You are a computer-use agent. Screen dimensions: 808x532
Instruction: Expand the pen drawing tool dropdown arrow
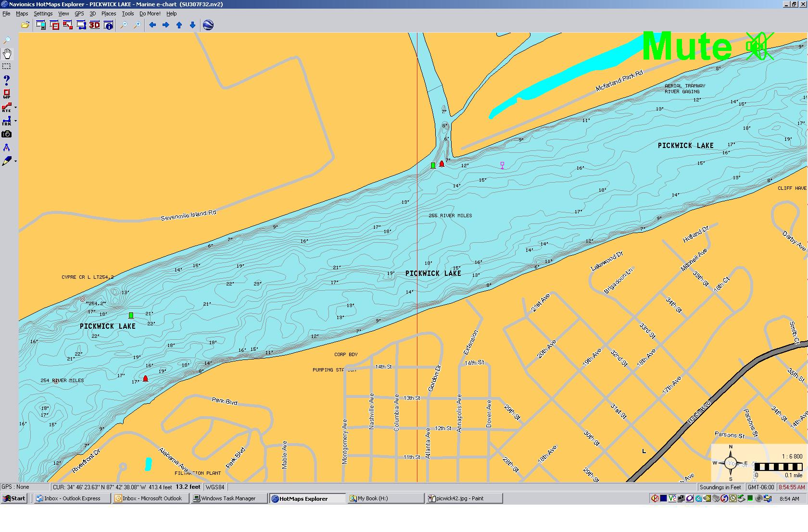(x=16, y=161)
